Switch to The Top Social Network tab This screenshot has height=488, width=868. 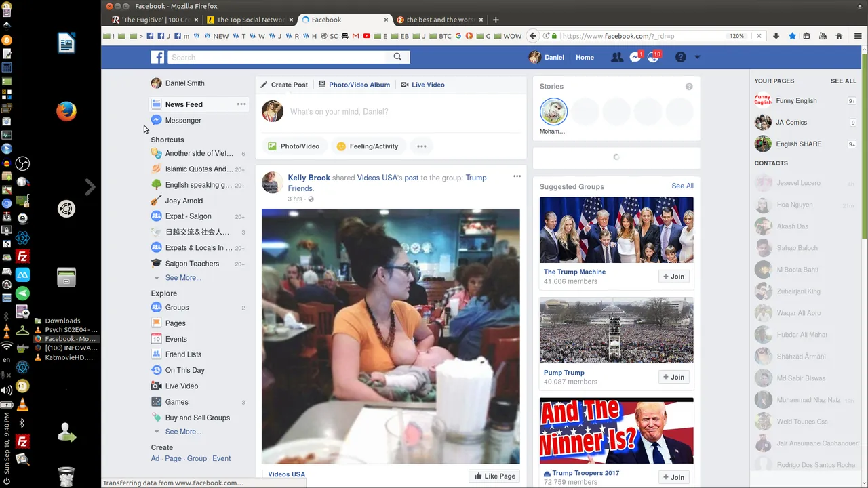[250, 20]
